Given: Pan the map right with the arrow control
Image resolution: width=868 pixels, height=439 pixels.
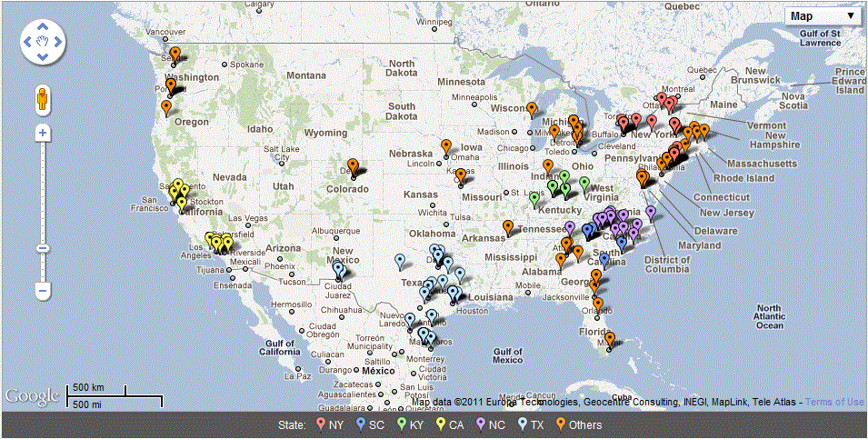Looking at the screenshot, I should 57,42.
